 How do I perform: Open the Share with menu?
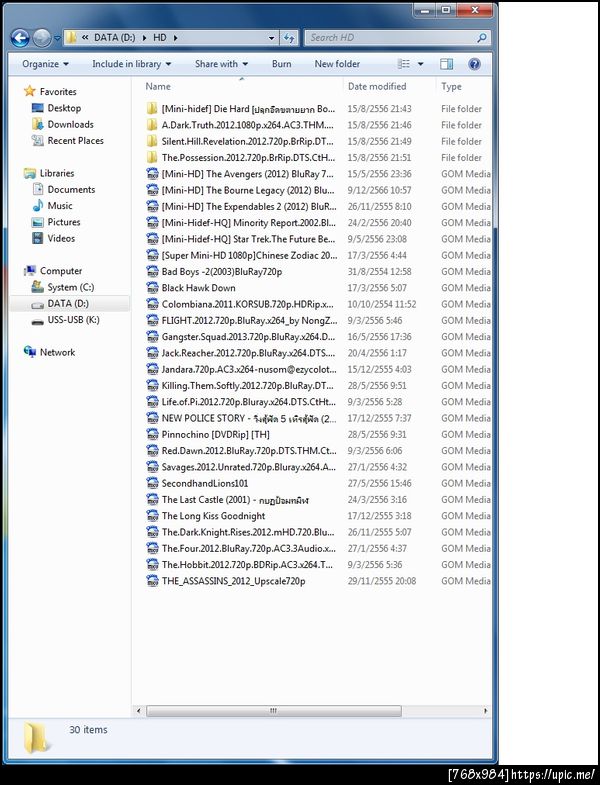point(221,64)
